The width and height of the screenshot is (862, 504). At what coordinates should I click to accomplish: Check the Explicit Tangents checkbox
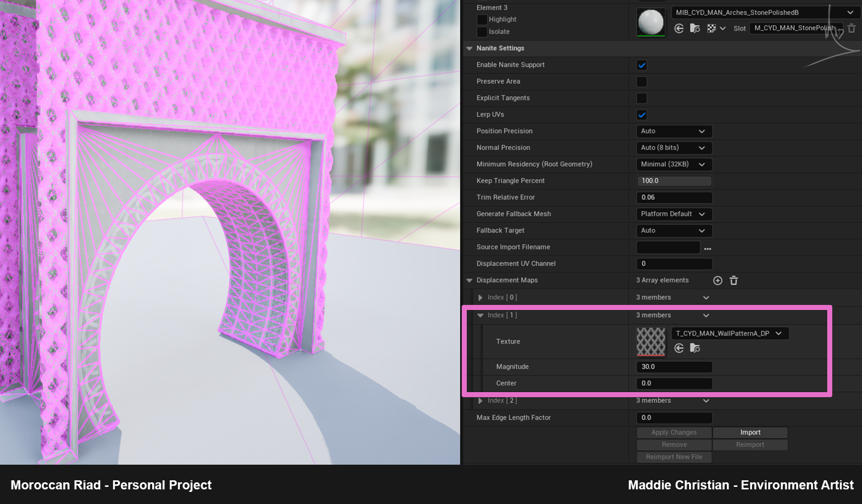642,98
